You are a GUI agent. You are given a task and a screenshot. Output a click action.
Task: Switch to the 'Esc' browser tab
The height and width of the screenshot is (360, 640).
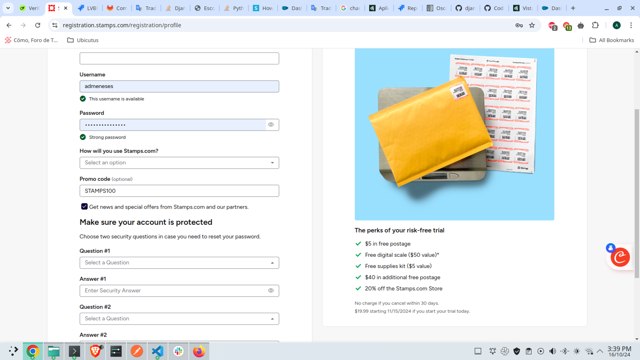[204, 8]
